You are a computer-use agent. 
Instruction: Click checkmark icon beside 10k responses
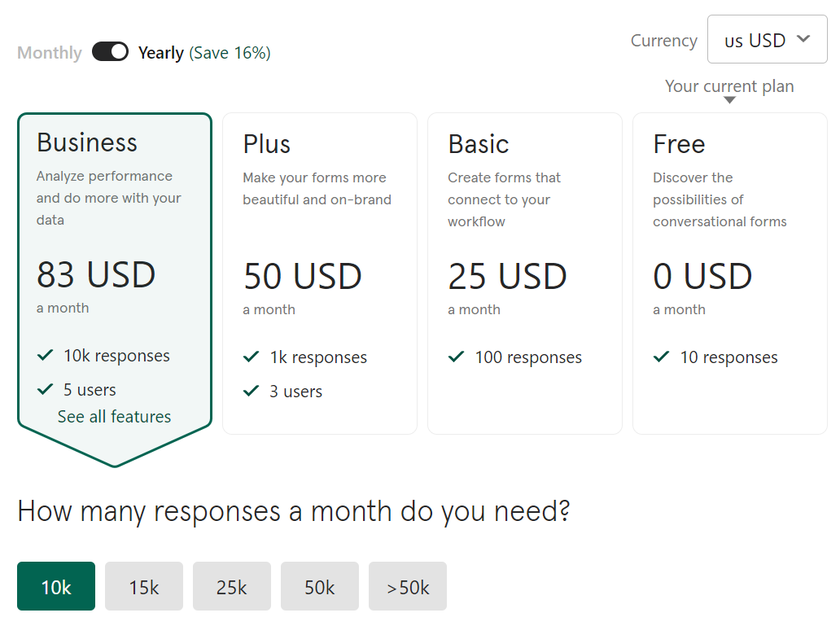45,355
